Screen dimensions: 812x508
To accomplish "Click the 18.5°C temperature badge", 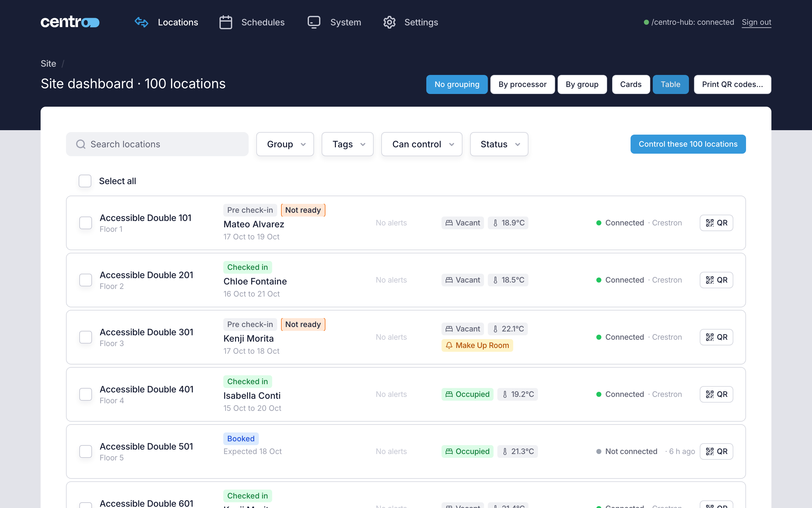I will 508,280.
